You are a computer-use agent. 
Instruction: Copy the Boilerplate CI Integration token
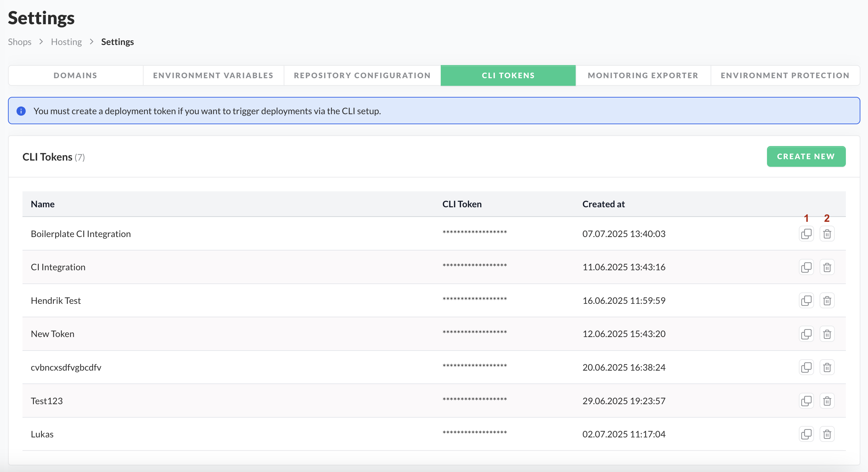(x=806, y=234)
